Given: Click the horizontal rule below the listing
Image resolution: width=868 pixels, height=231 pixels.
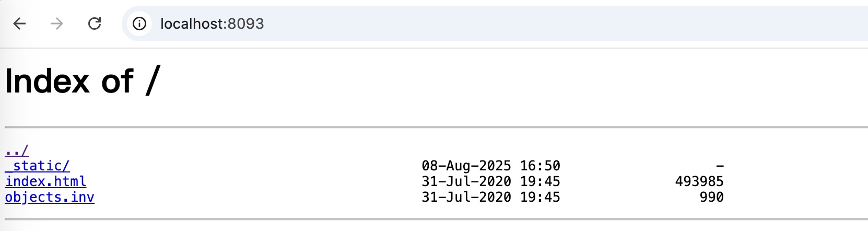Looking at the screenshot, I should point(436,219).
